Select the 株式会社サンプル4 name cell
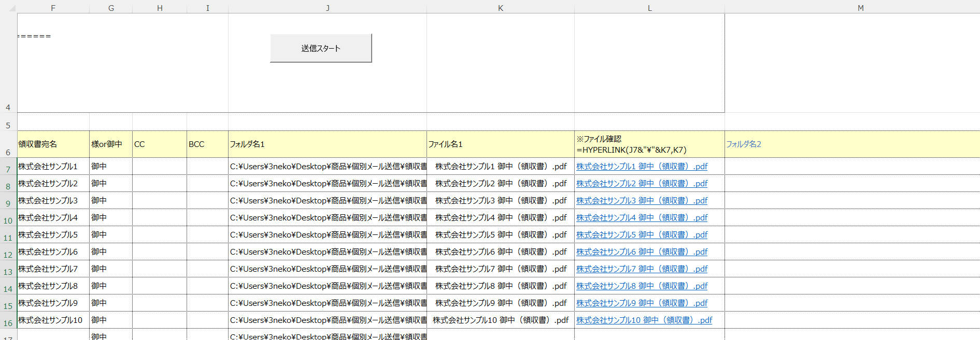The width and height of the screenshot is (980, 340). pos(53,218)
